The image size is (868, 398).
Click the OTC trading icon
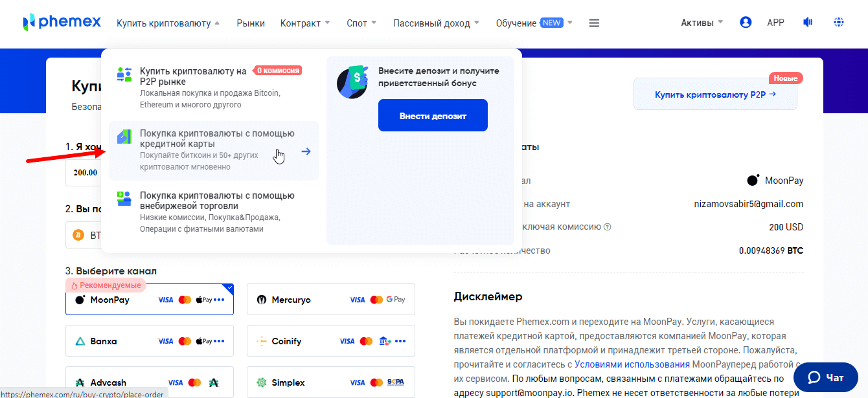pyautogui.click(x=124, y=198)
